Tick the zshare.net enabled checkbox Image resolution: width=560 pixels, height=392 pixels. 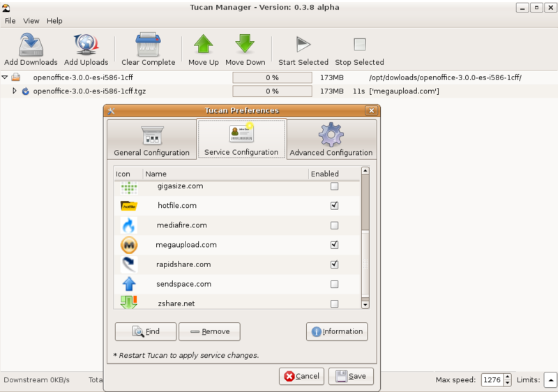click(334, 303)
